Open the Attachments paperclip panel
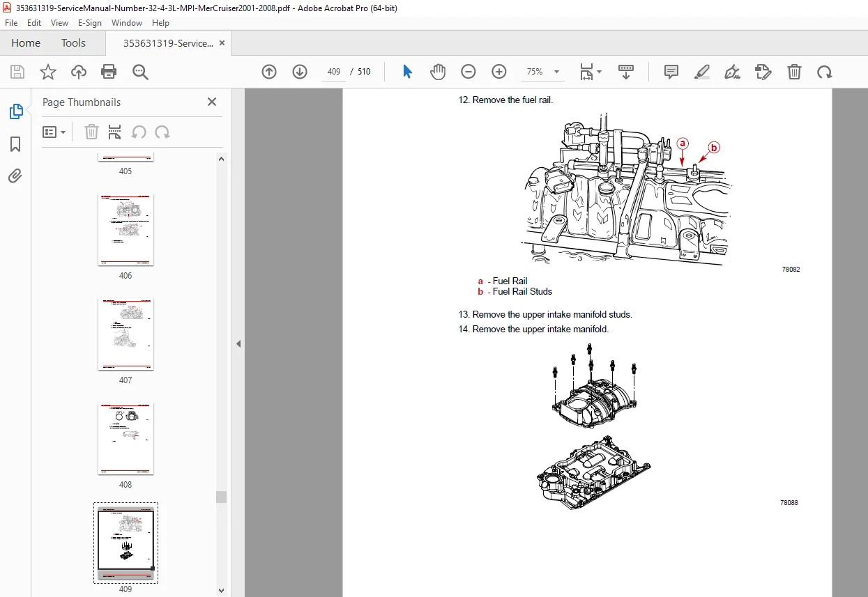This screenshot has width=868, height=597. (15, 176)
